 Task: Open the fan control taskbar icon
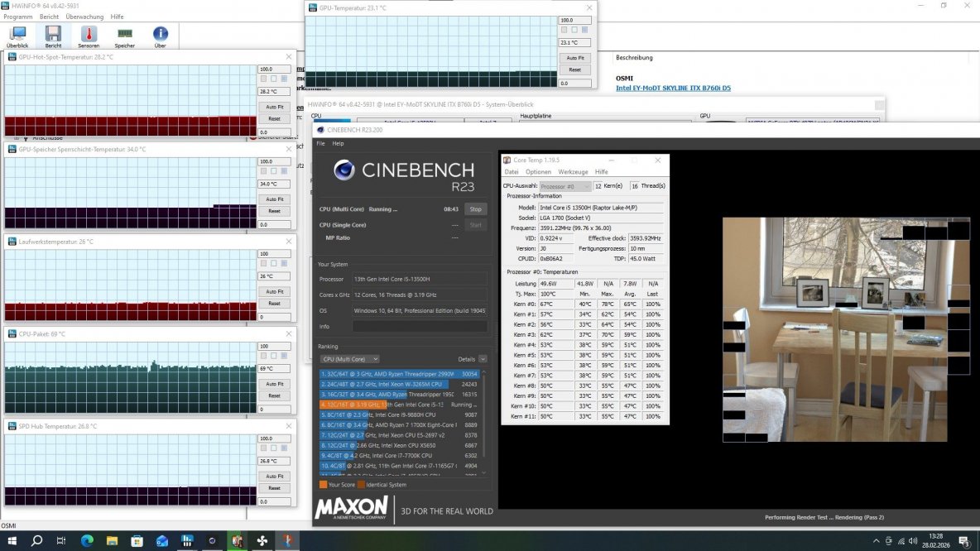(262, 541)
